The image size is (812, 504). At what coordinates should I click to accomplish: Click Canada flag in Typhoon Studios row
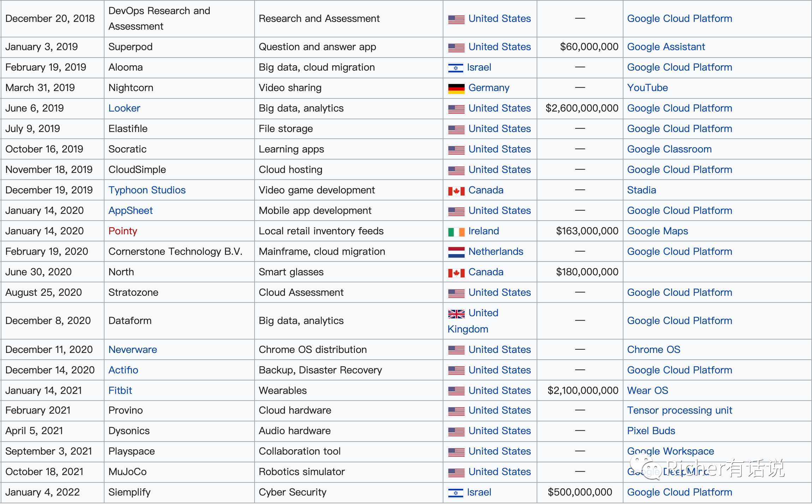[x=456, y=191]
